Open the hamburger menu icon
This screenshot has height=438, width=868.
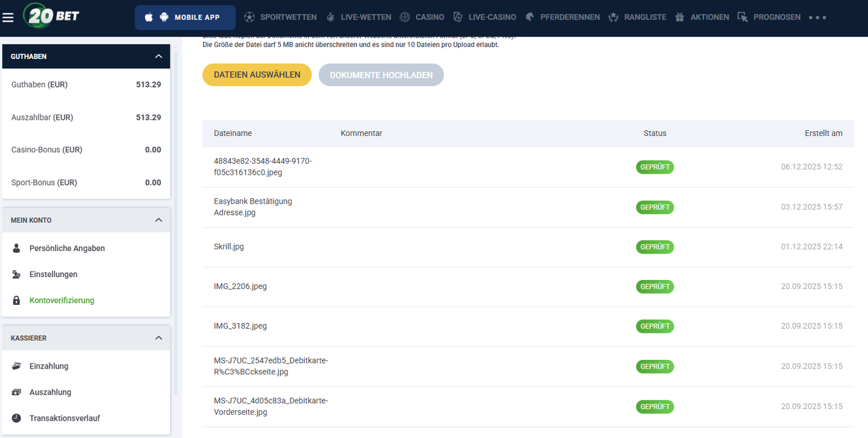[x=8, y=17]
